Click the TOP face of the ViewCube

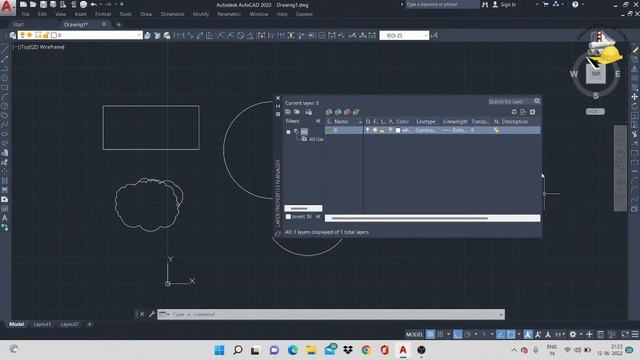pos(596,74)
